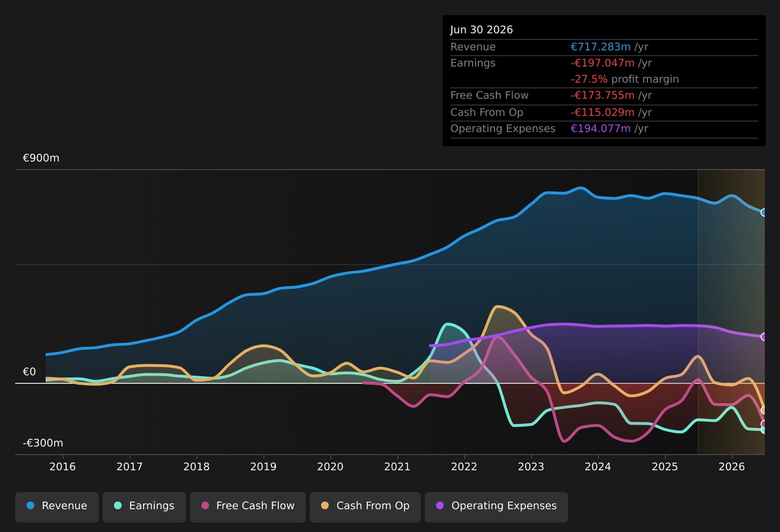Click the -€115.029m cash from op value
Viewport: 780px width, 532px height.
pyautogui.click(x=602, y=113)
